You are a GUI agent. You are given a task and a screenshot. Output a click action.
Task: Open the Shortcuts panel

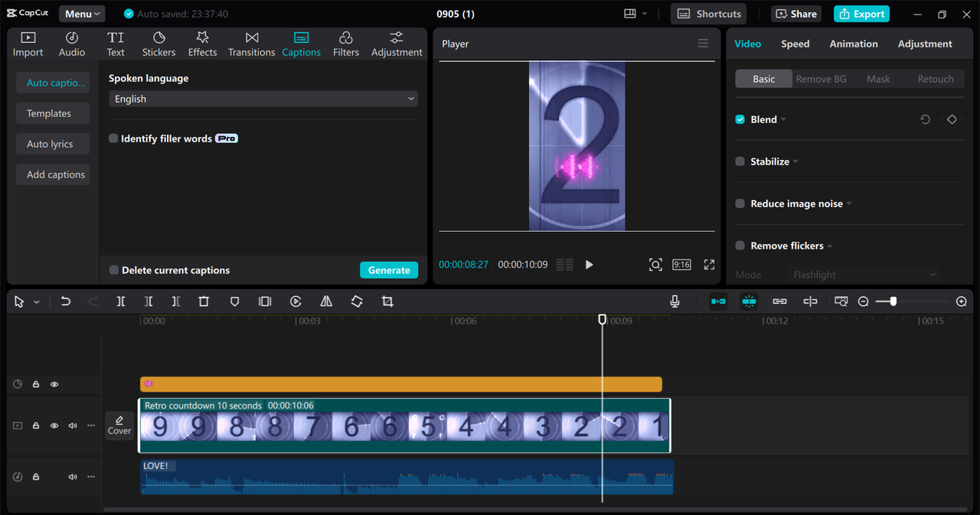710,14
